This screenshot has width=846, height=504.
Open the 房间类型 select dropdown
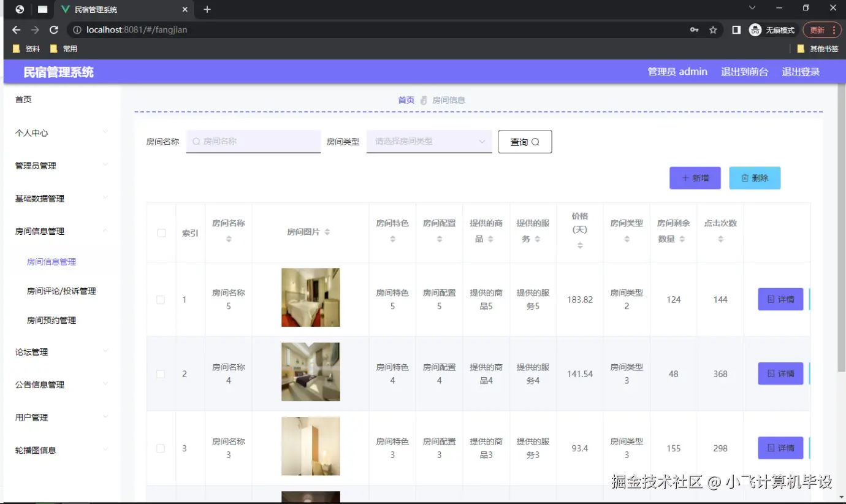[x=429, y=141]
